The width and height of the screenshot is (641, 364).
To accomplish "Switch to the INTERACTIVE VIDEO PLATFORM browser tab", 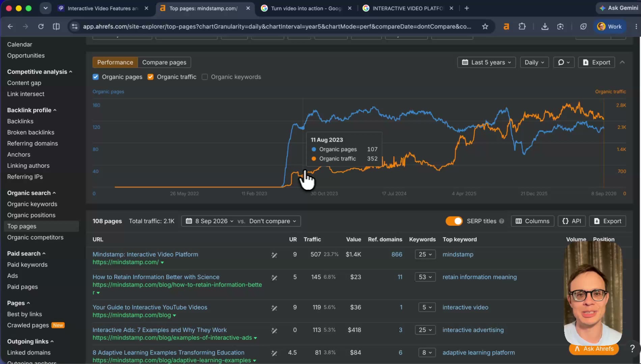I will point(408,8).
